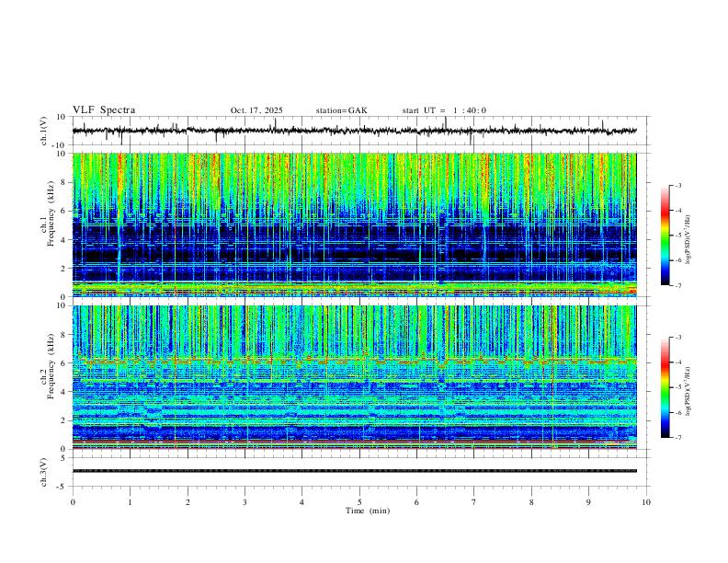Click the ch.3 black signal band
Image resolution: width=728 pixels, height=563 pixels.
(355, 471)
